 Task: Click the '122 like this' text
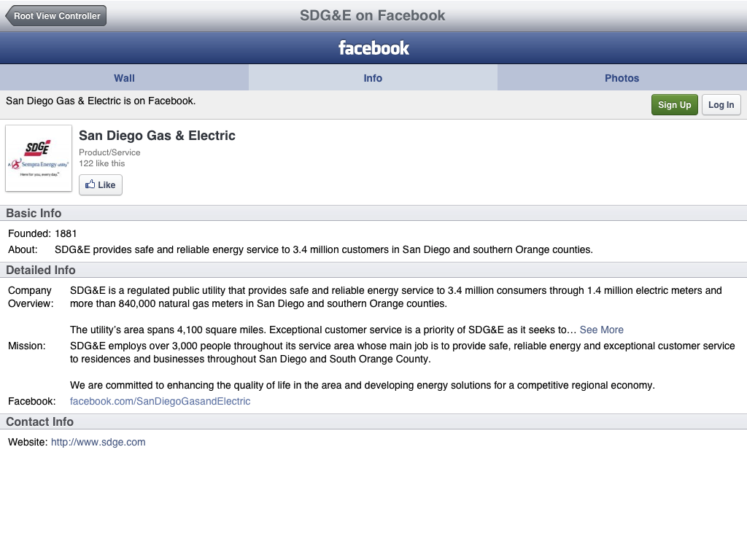click(102, 163)
